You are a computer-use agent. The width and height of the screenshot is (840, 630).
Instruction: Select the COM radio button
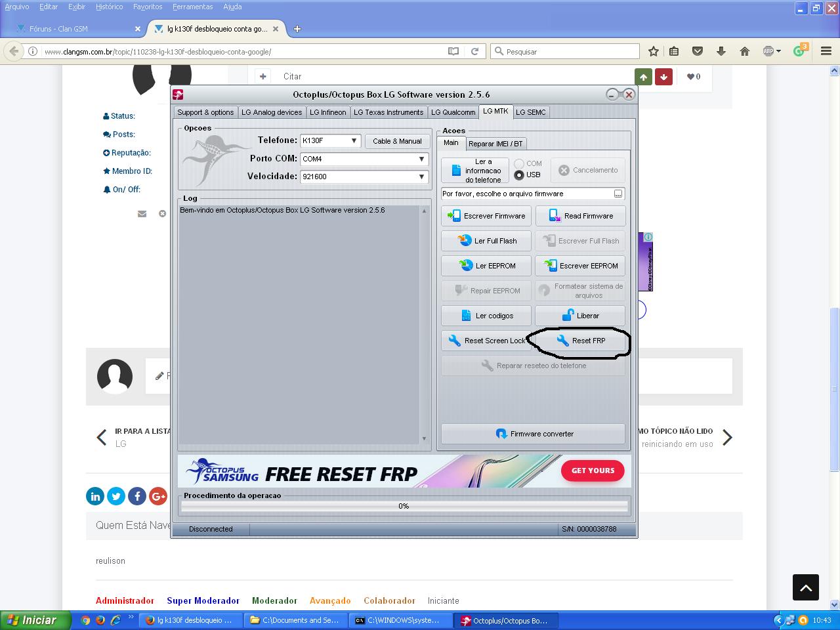coord(519,163)
